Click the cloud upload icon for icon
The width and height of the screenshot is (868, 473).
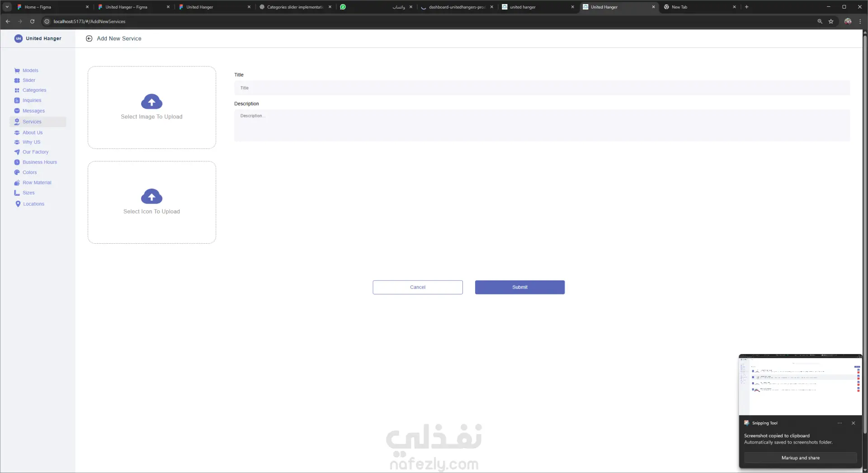pos(151,196)
